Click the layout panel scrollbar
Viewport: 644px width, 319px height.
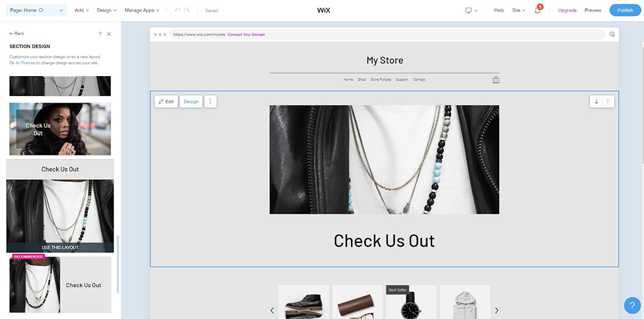[117, 264]
